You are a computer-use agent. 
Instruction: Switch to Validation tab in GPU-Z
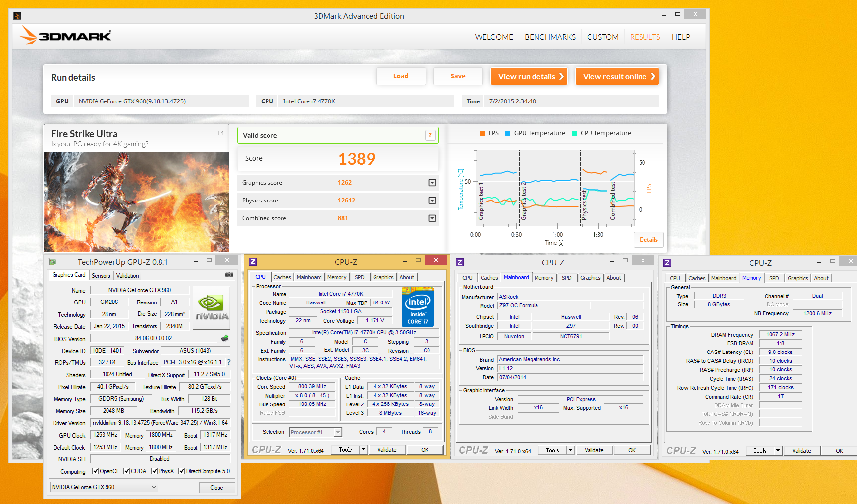(x=128, y=276)
